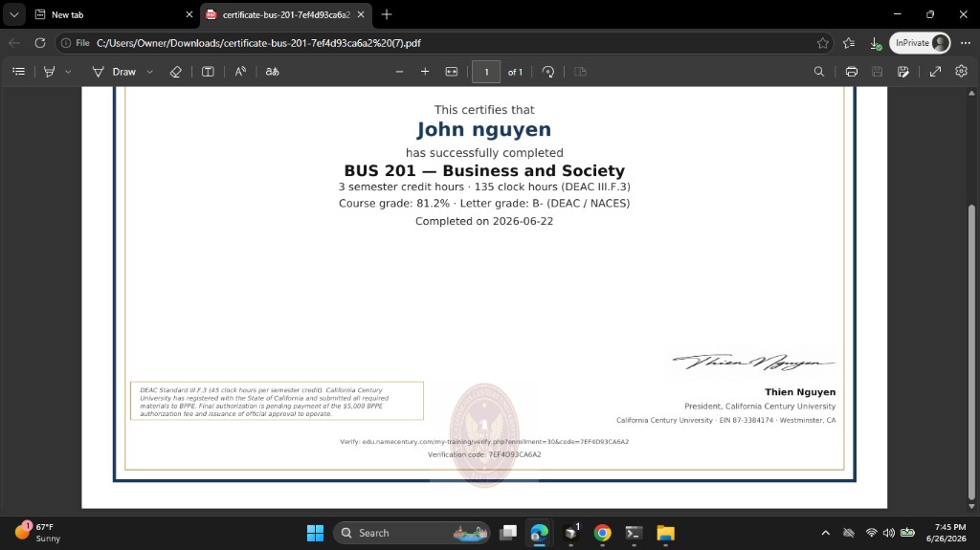Click the Edge taskbar icon
The width and height of the screenshot is (980, 550).
(539, 533)
